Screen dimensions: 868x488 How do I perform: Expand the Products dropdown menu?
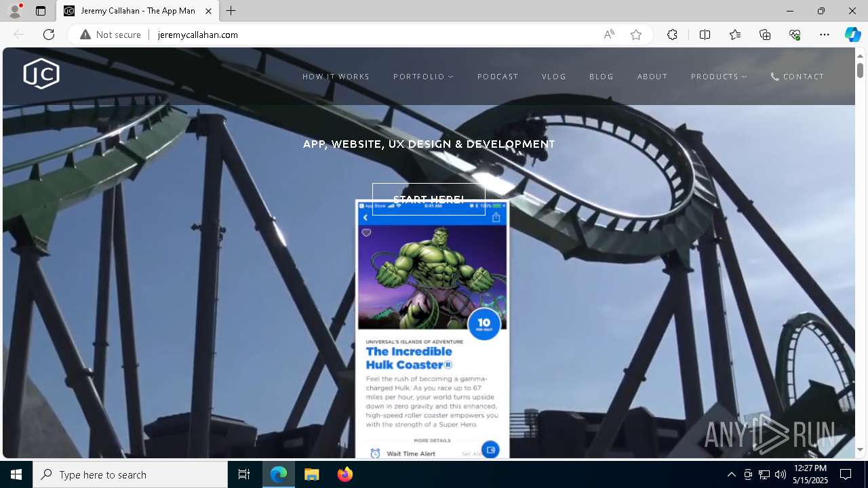point(719,77)
